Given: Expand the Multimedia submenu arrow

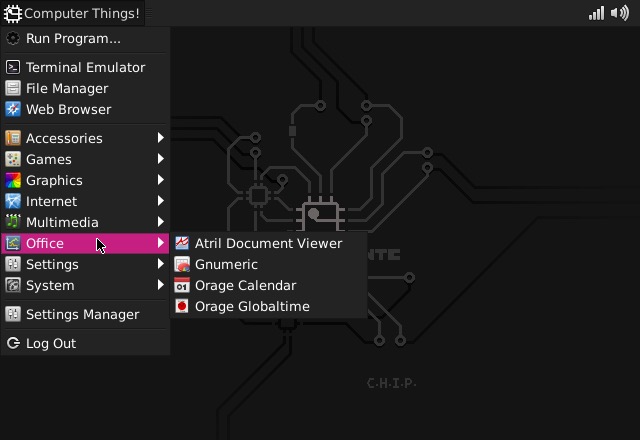Looking at the screenshot, I should [160, 222].
